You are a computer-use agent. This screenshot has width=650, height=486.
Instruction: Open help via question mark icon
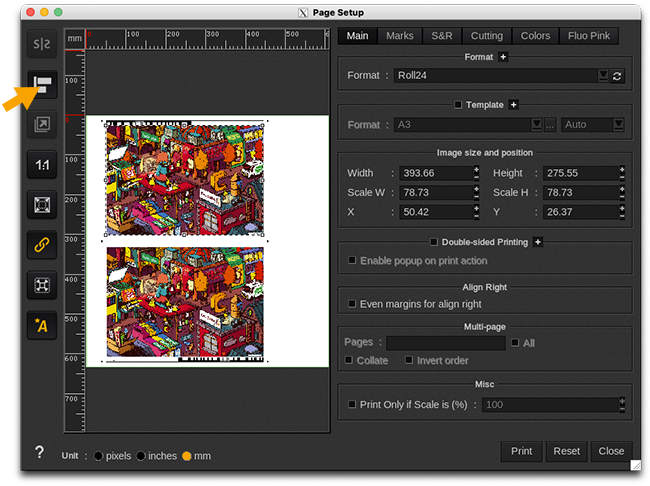(39, 452)
